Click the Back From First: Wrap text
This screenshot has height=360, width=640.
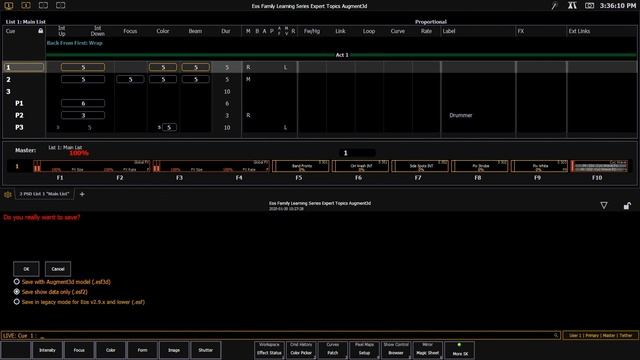click(75, 43)
